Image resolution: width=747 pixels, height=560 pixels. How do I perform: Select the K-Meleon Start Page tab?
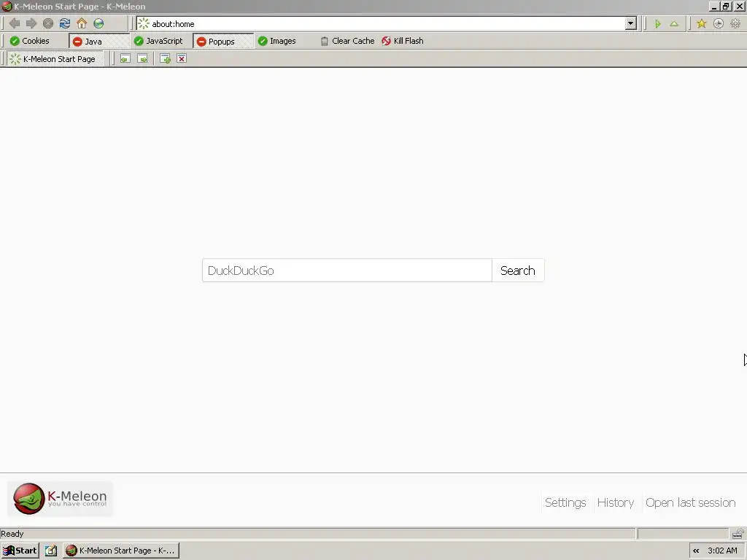53,59
